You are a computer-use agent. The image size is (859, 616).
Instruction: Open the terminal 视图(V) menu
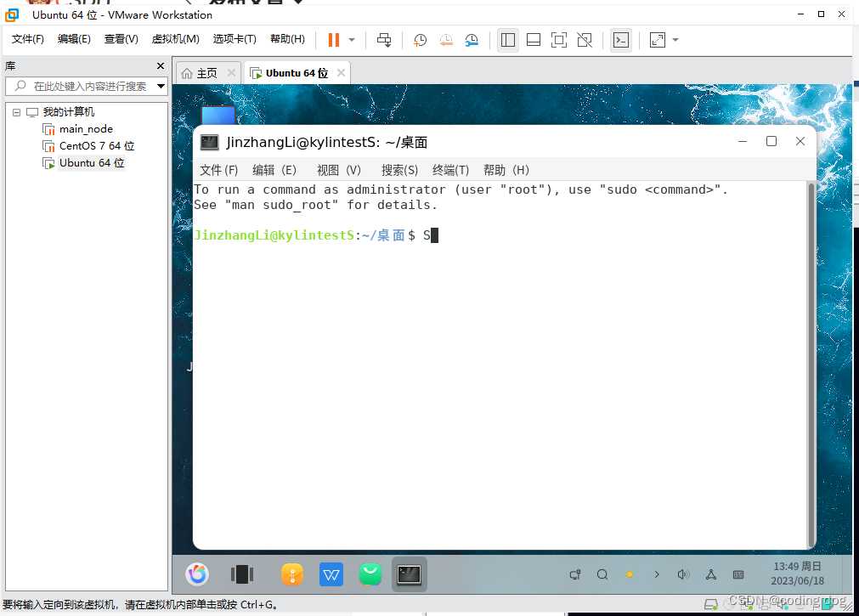pyautogui.click(x=338, y=170)
